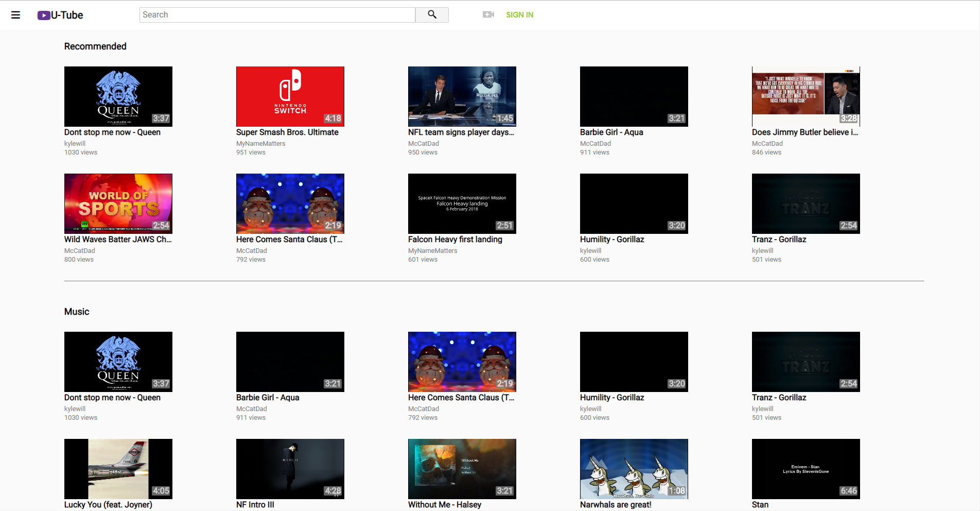Open Tranz thumbnail in Music section
The height and width of the screenshot is (511, 980).
click(806, 362)
